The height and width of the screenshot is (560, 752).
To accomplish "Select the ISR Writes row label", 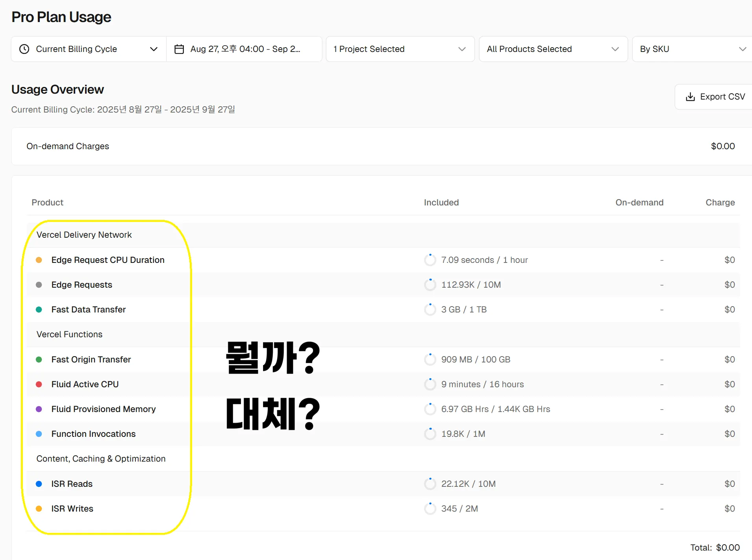I will coord(72,509).
